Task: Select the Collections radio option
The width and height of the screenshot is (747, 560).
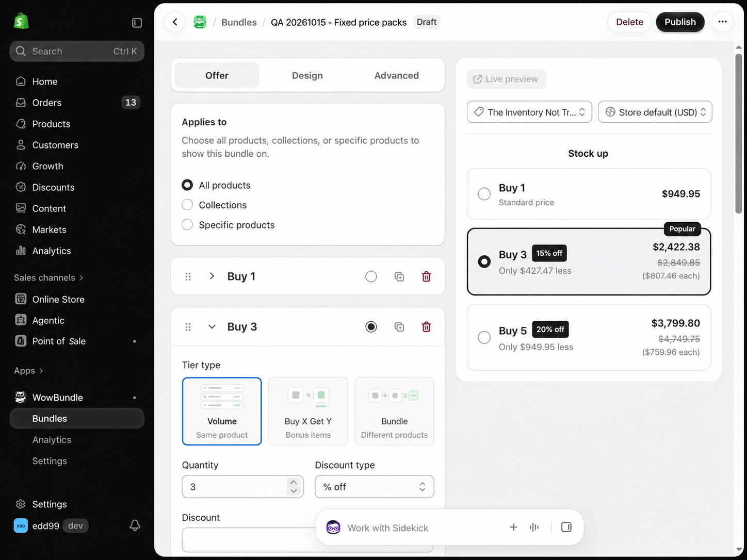Action: pyautogui.click(x=187, y=205)
